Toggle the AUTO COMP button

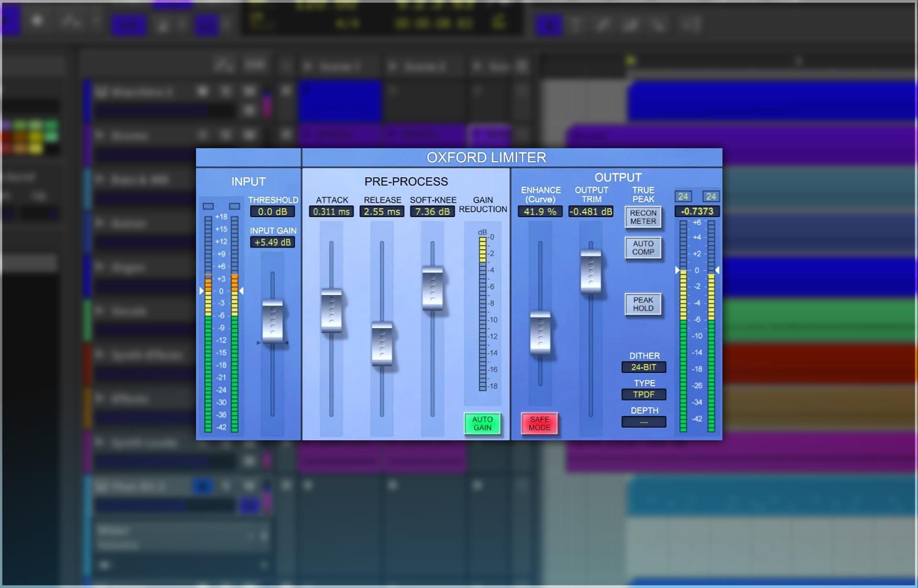coord(643,248)
